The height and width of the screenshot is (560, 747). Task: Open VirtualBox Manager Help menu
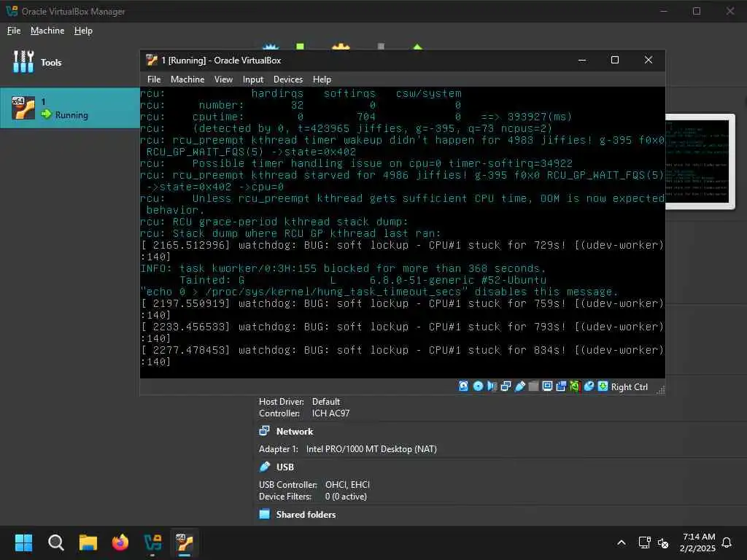tap(83, 31)
